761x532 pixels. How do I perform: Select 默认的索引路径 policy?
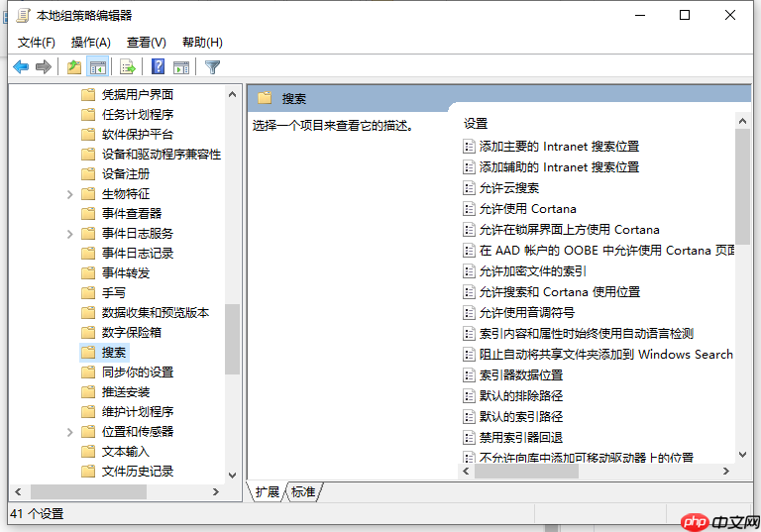point(521,416)
